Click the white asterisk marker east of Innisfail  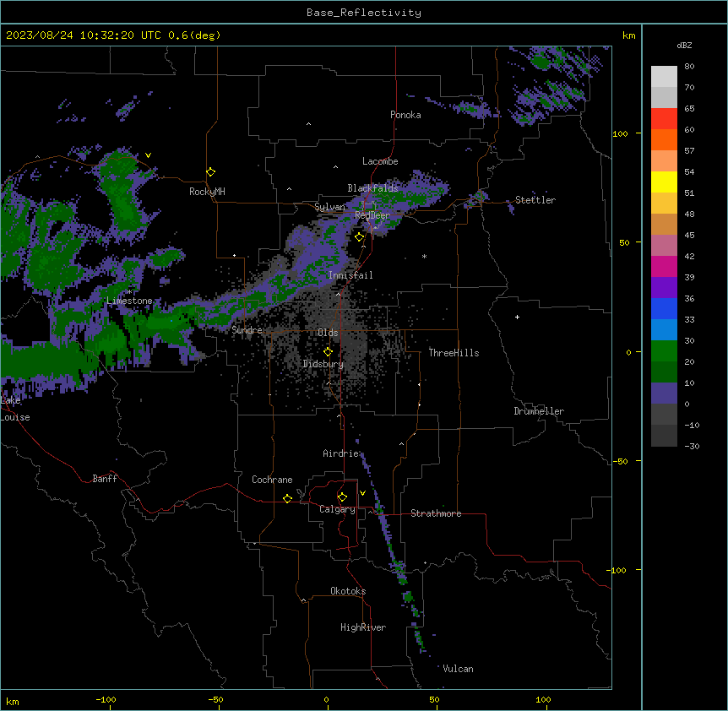pyautogui.click(x=424, y=256)
